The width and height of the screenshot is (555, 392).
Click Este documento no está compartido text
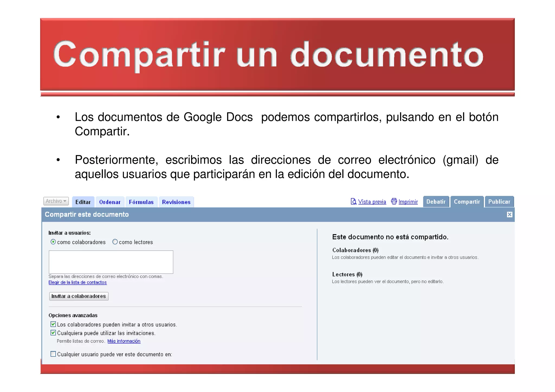(x=390, y=237)
